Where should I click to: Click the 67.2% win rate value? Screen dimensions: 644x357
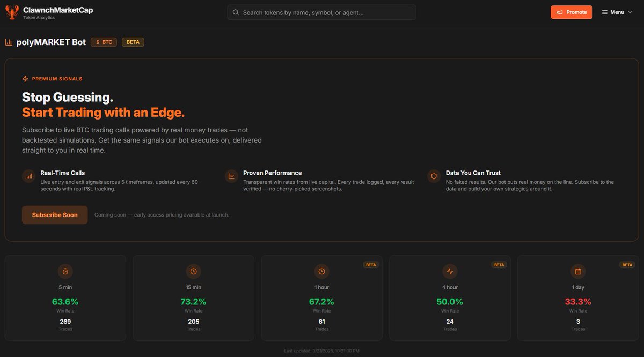[x=321, y=302]
